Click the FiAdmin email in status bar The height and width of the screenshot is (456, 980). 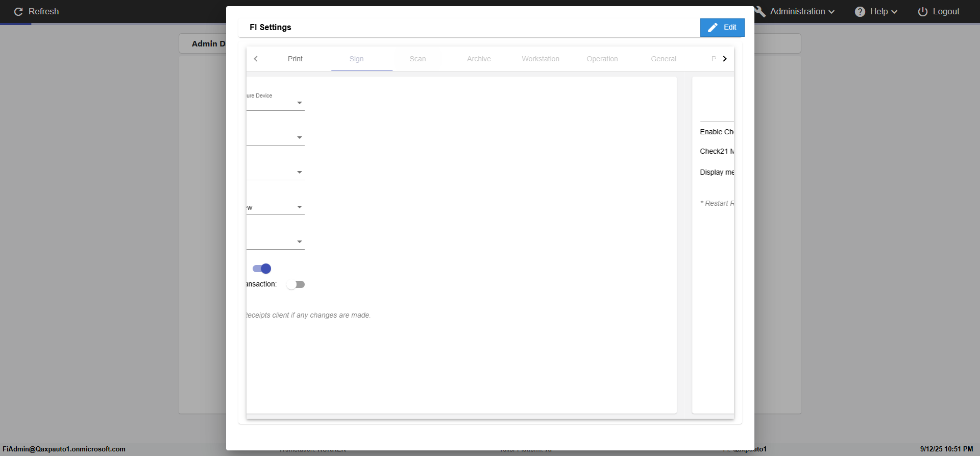[x=64, y=449]
